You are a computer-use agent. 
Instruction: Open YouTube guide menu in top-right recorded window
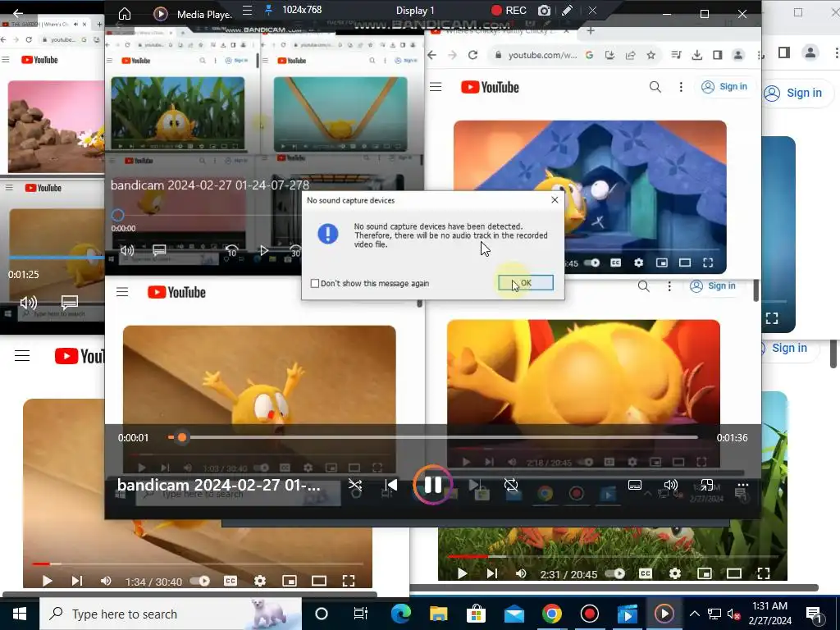[x=436, y=87]
